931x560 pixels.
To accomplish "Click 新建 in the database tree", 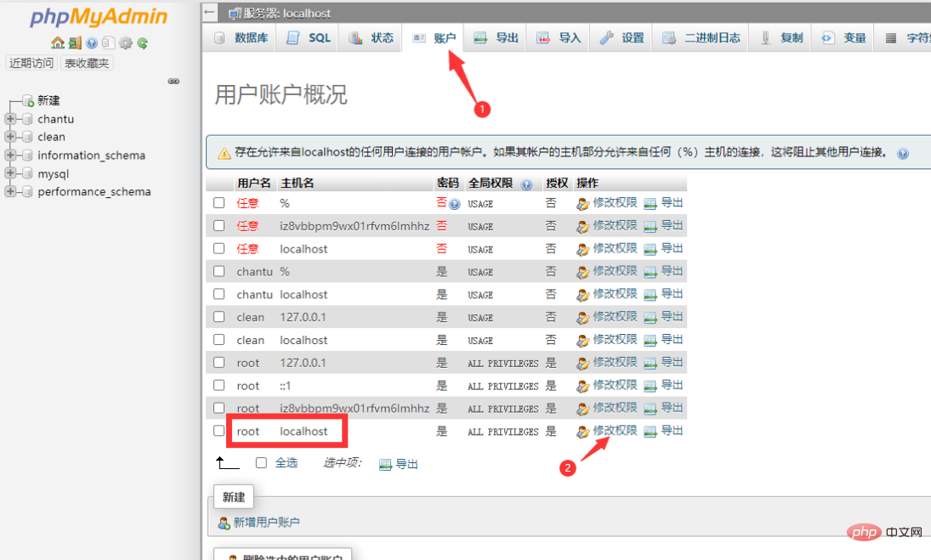I will (x=48, y=100).
